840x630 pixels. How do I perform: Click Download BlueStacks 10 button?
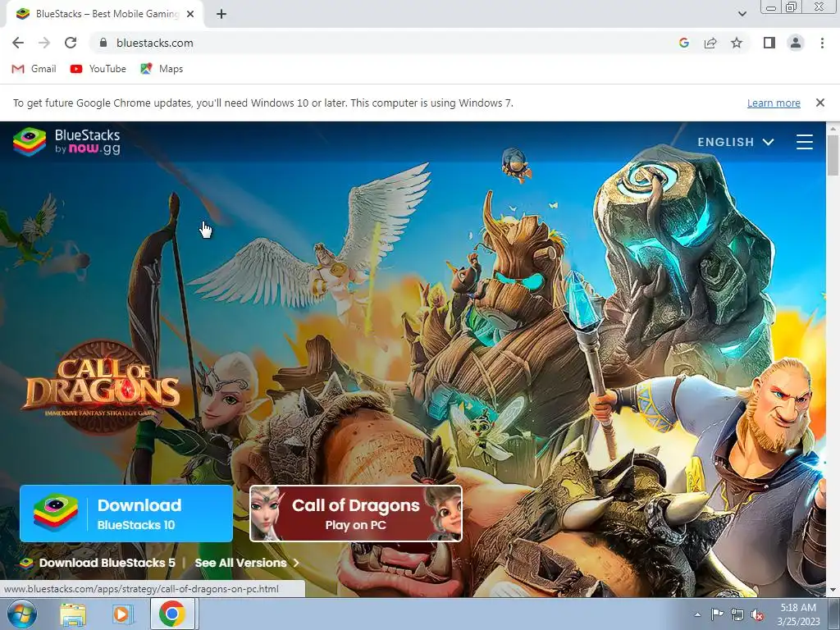[126, 514]
